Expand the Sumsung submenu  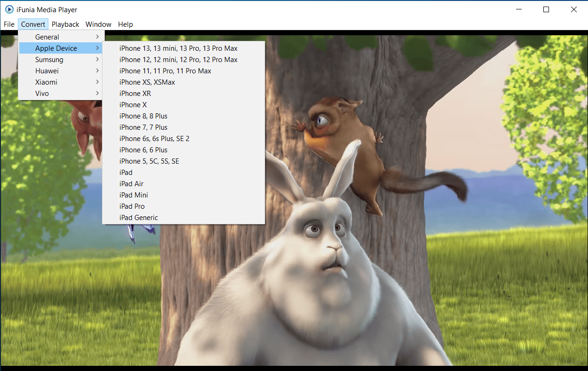[x=61, y=60]
